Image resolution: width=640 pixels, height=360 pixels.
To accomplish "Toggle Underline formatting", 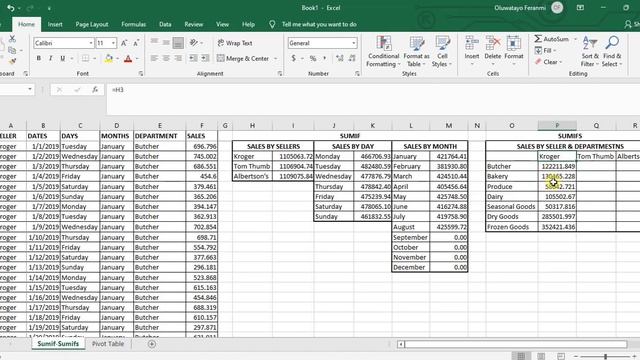I will (x=62, y=58).
